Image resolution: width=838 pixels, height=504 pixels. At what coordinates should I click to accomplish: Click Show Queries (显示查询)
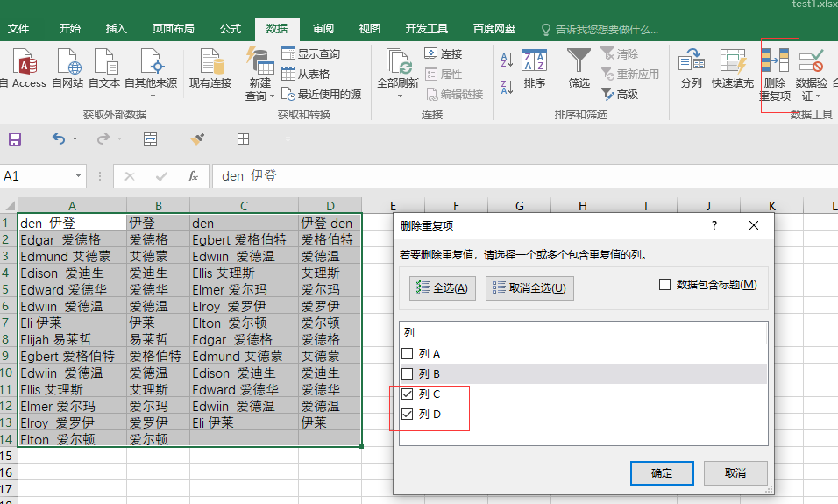[x=311, y=53]
